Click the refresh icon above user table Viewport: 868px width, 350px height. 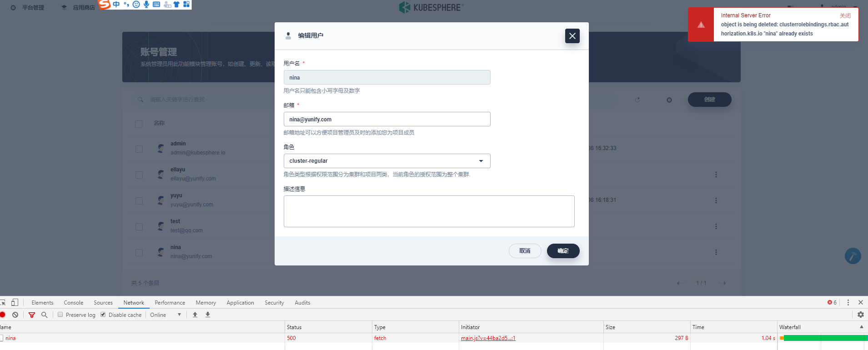pos(637,100)
